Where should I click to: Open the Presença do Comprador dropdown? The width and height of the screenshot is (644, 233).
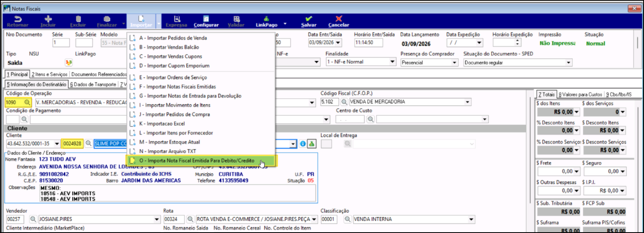point(454,63)
